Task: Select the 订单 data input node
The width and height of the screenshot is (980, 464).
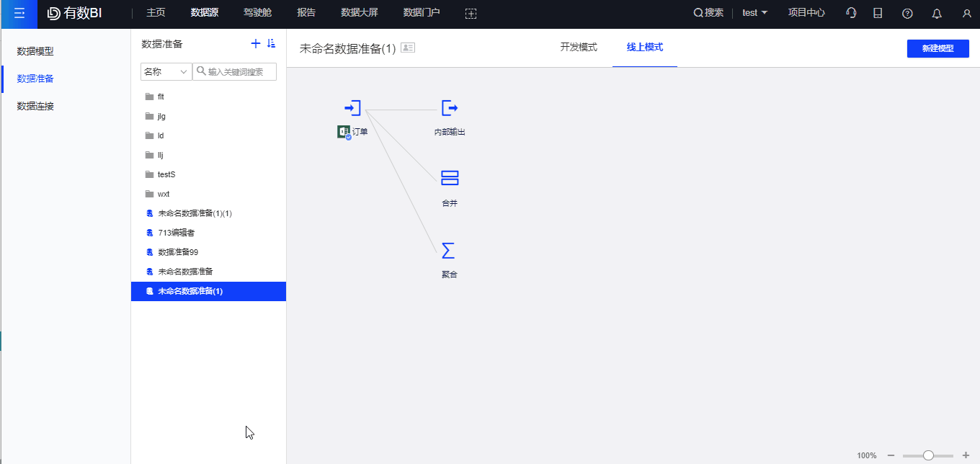Action: tap(352, 108)
